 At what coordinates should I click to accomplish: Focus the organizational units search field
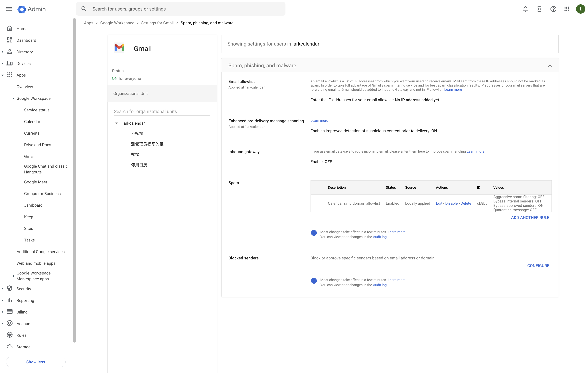pos(161,112)
